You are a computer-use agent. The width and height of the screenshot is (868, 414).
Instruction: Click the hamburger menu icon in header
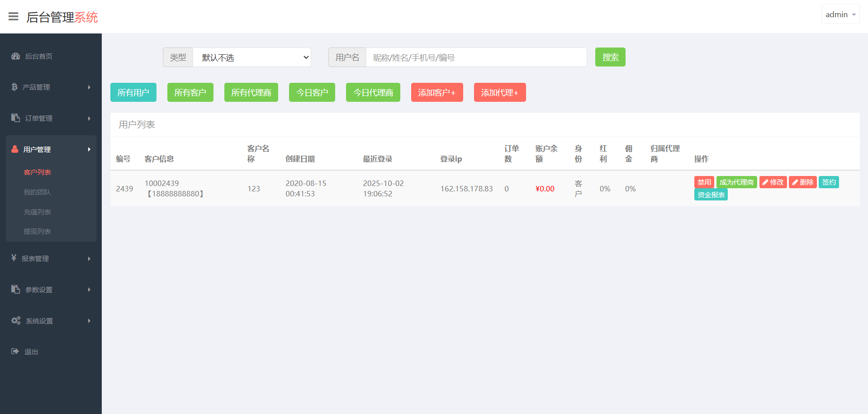coord(14,17)
